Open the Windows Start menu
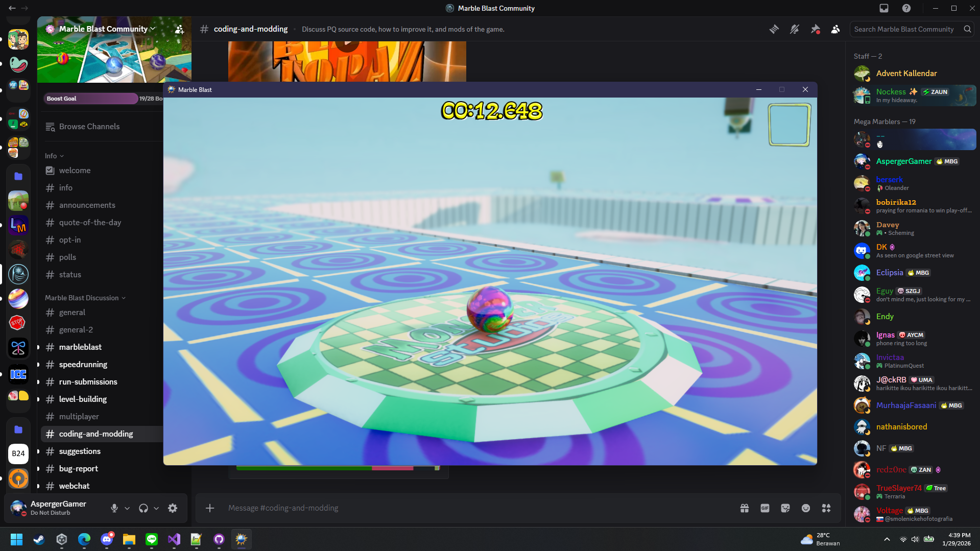980x551 pixels. click(x=16, y=539)
